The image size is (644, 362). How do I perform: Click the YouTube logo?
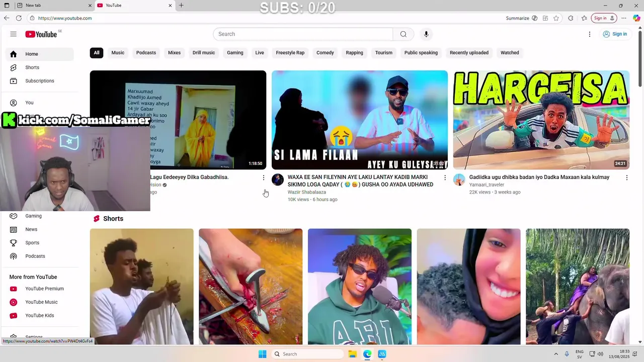(41, 34)
